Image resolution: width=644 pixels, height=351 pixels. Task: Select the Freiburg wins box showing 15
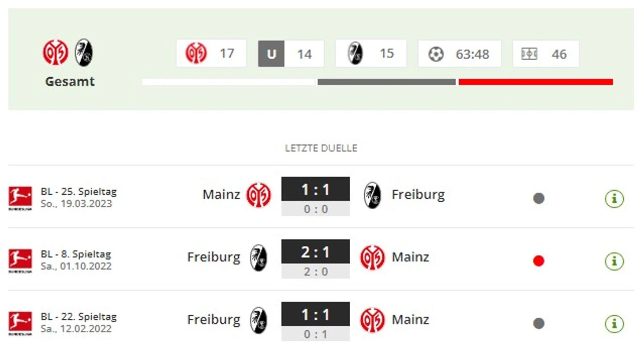(x=371, y=53)
